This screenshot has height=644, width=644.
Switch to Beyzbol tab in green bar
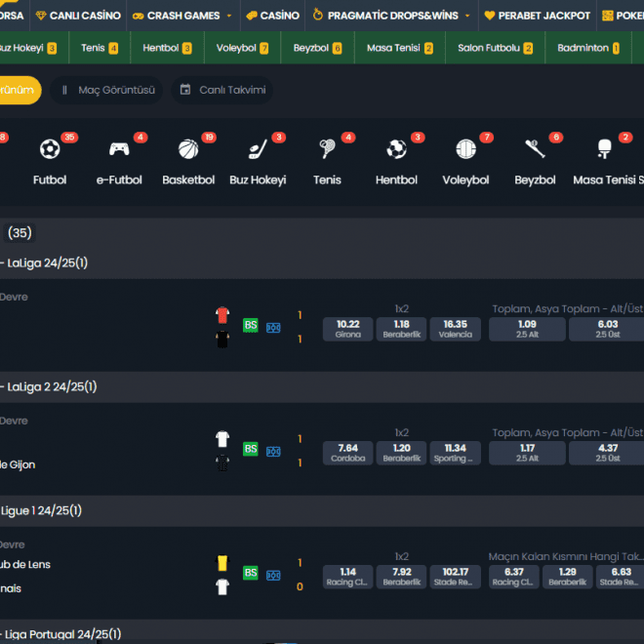tap(317, 48)
